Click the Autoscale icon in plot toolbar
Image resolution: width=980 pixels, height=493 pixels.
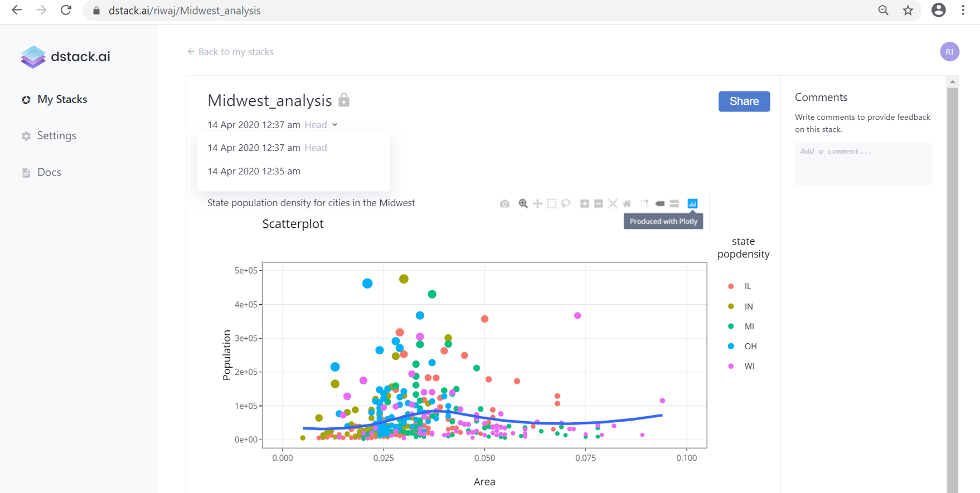613,204
